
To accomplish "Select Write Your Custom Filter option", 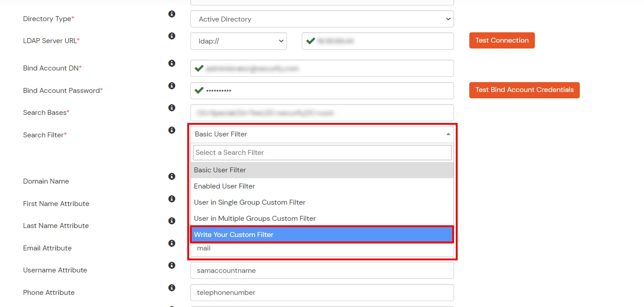I will coord(322,235).
